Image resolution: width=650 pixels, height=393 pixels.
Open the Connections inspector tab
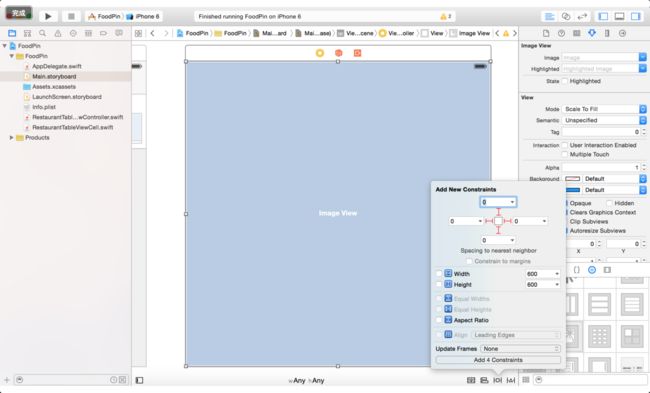click(622, 33)
